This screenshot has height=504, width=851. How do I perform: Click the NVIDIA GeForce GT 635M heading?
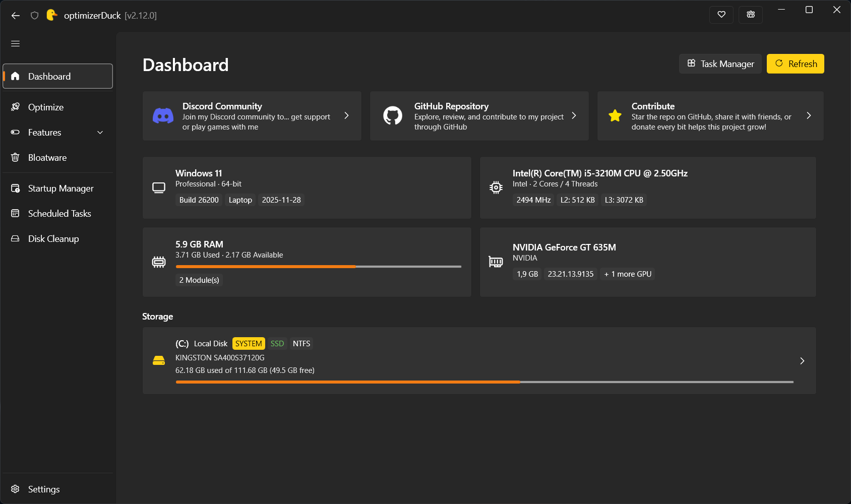coord(564,247)
